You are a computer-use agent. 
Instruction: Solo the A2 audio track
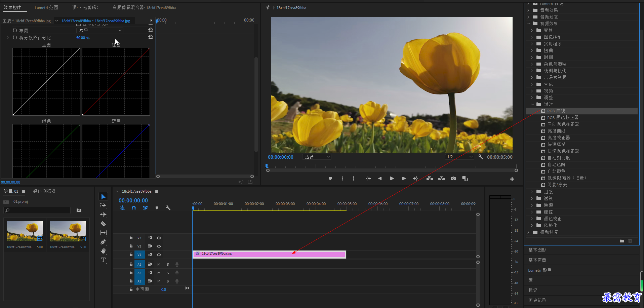click(x=168, y=273)
